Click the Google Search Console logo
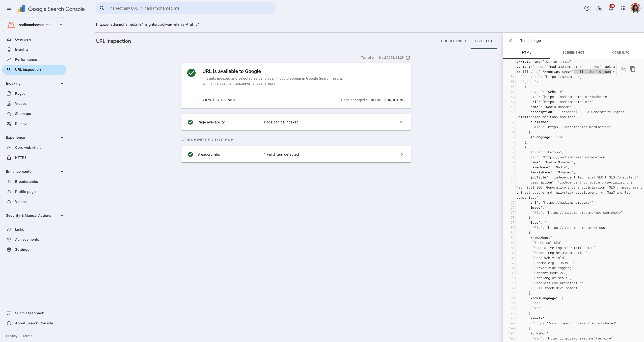The height and width of the screenshot is (342, 644). tap(51, 9)
